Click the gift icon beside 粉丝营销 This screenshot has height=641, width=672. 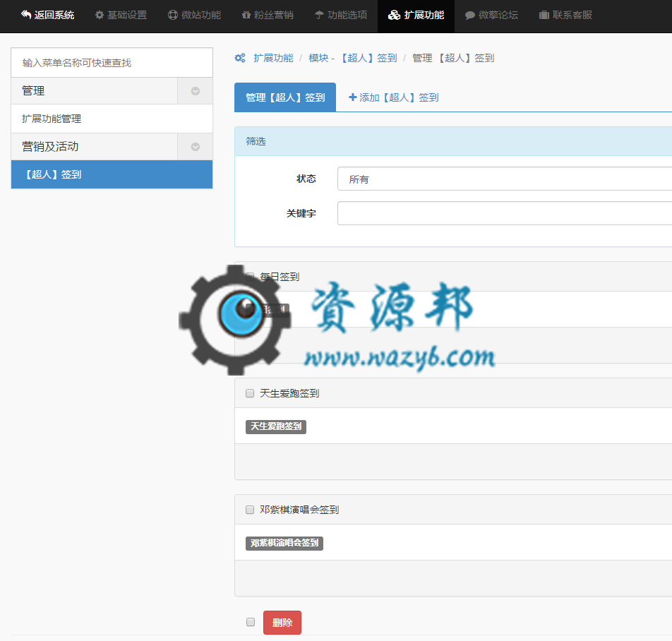coord(246,15)
